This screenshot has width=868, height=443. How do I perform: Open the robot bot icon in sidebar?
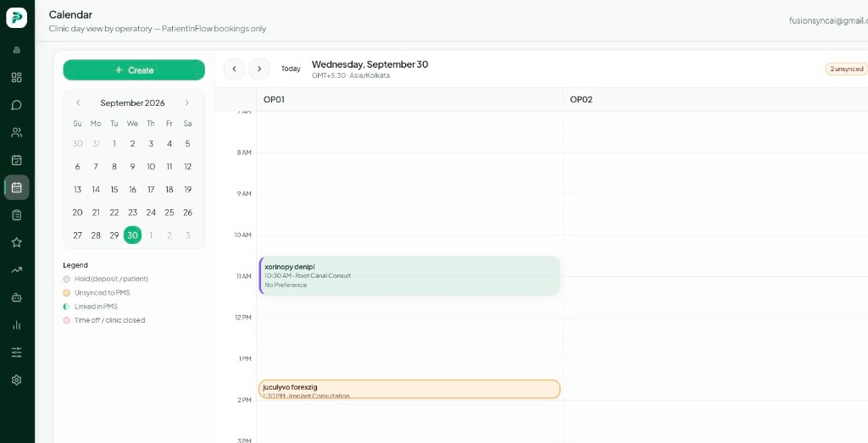17,297
